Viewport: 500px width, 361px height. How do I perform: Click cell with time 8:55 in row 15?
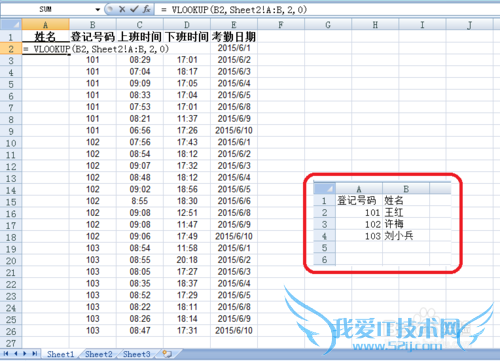coord(140,201)
